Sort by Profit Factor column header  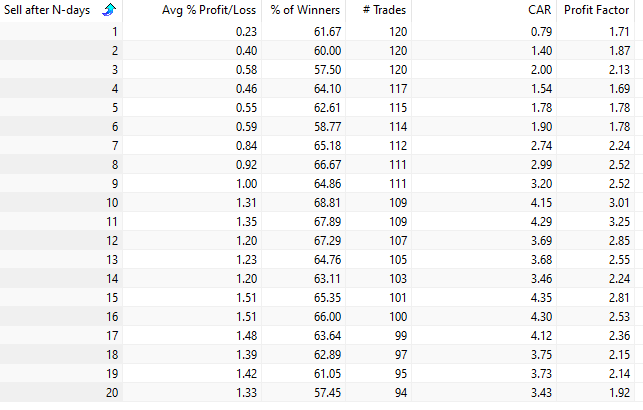[595, 10]
